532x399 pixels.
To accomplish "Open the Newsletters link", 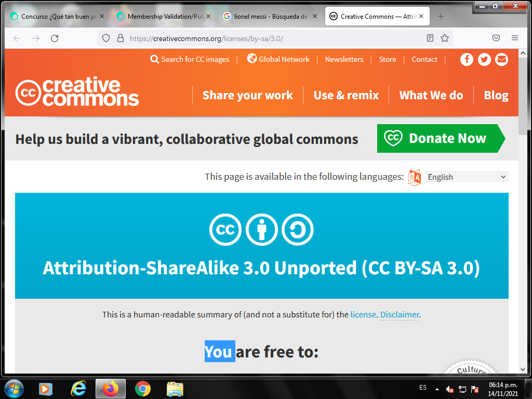I will pos(344,59).
